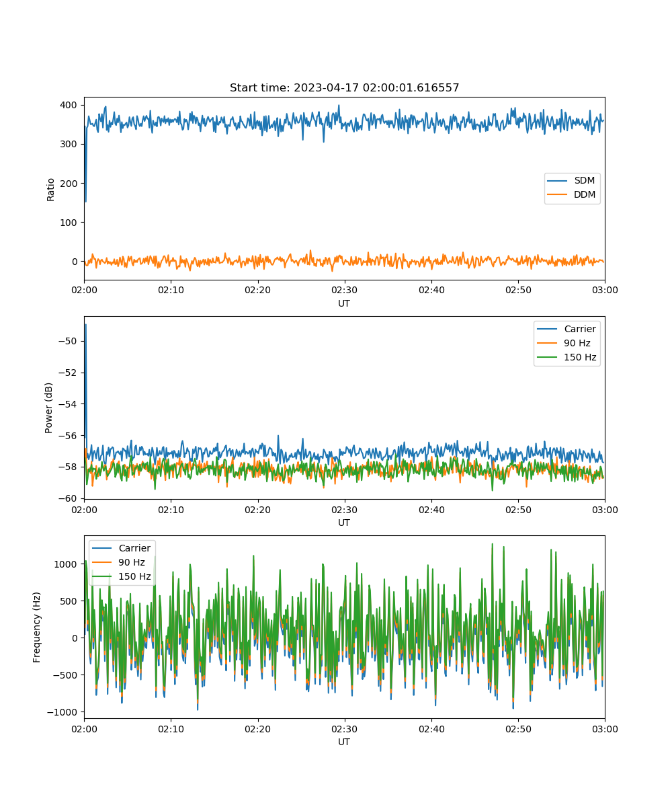The height and width of the screenshot is (807, 672).
Task: Click the DDM legend label in ratio plot
Action: tap(585, 195)
